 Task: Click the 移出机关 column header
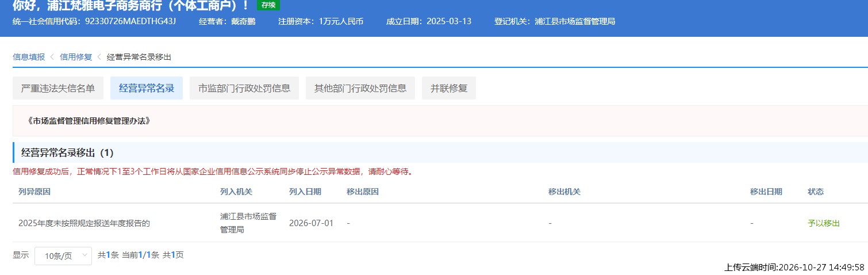click(564, 192)
